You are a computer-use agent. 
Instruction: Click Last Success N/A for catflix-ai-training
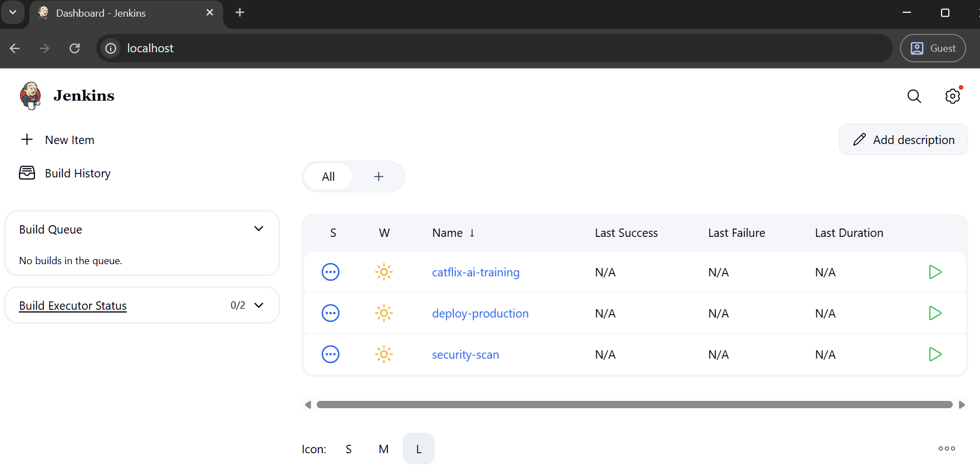(605, 272)
